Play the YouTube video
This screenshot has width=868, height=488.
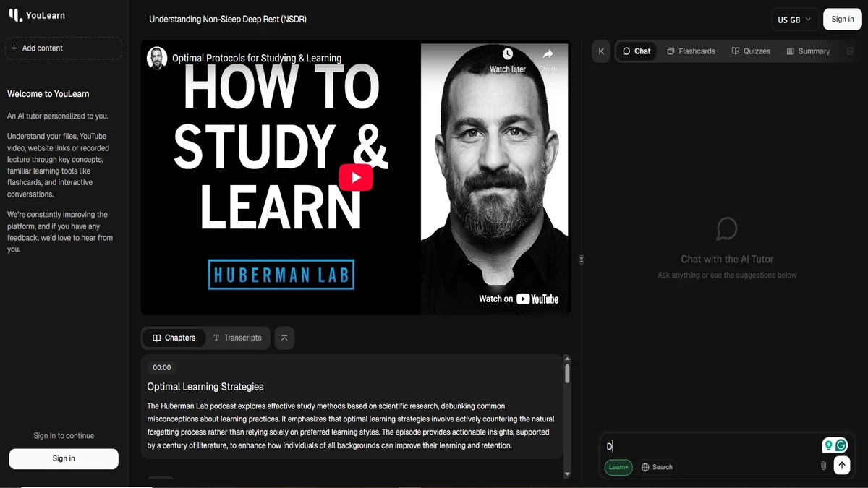click(356, 177)
